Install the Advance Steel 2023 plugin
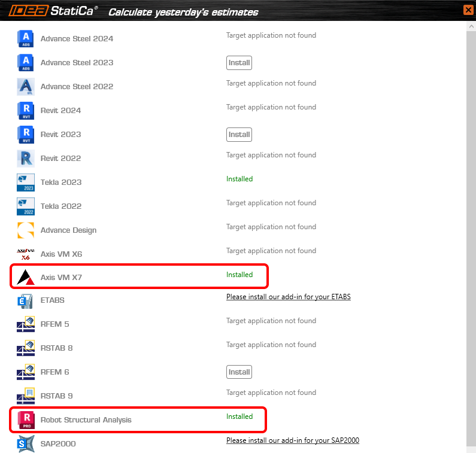The image size is (476, 453). (239, 63)
